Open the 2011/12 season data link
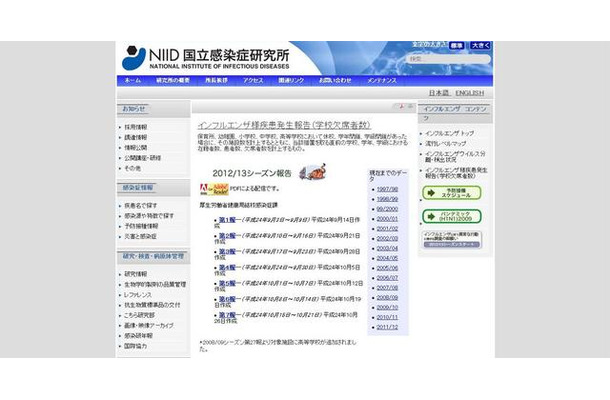This screenshot has height=400, width=610. pyautogui.click(x=387, y=327)
